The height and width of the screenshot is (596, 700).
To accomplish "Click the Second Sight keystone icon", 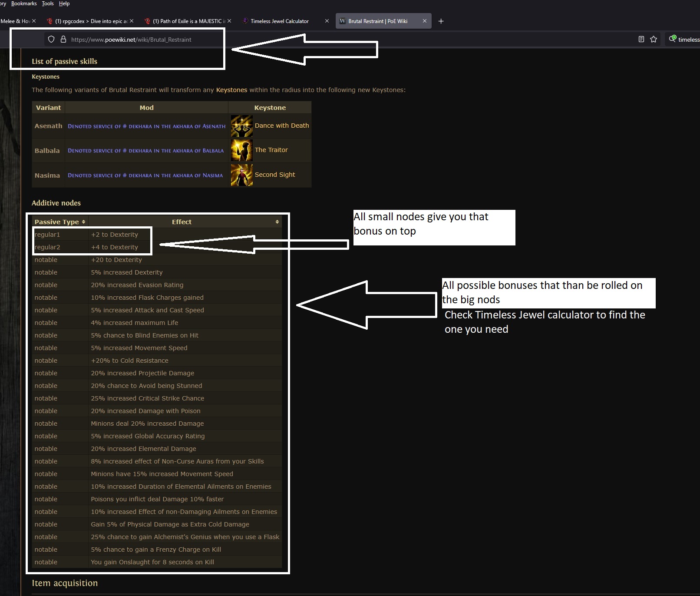I will (242, 175).
